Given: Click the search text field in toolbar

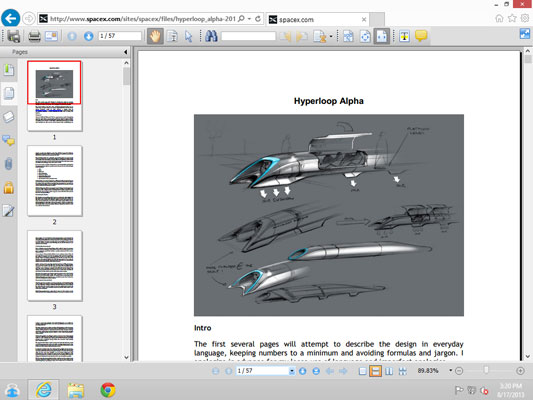Looking at the screenshot, I should tap(248, 36).
